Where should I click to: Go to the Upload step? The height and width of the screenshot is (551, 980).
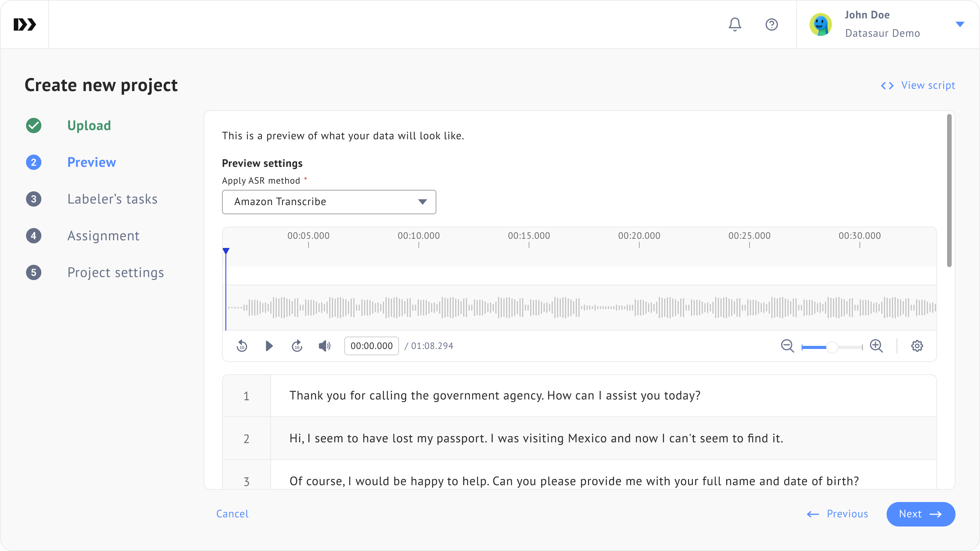(89, 126)
